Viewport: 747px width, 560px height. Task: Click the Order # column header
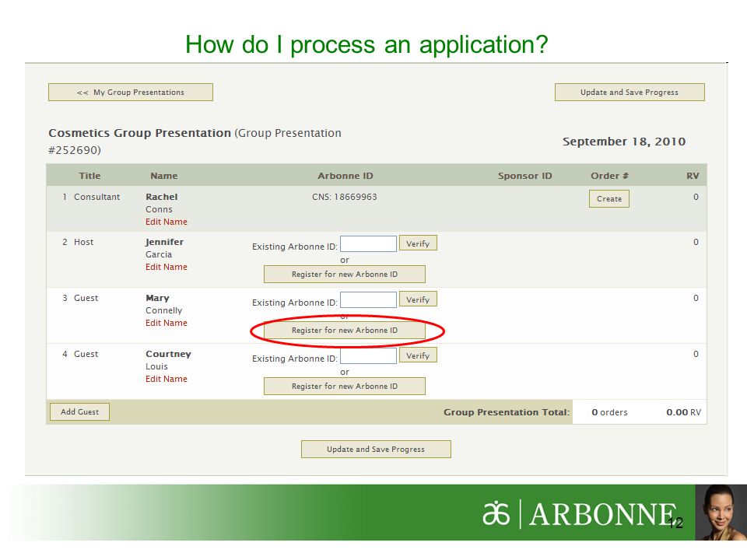coord(609,176)
